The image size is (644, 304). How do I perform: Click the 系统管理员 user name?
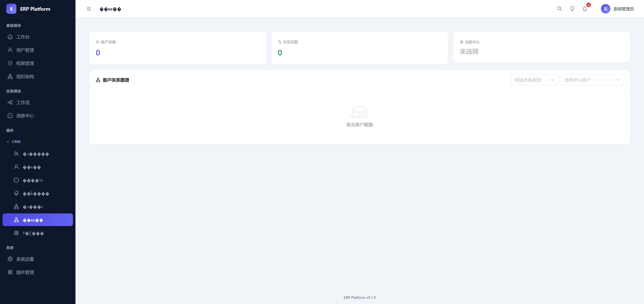(x=623, y=9)
